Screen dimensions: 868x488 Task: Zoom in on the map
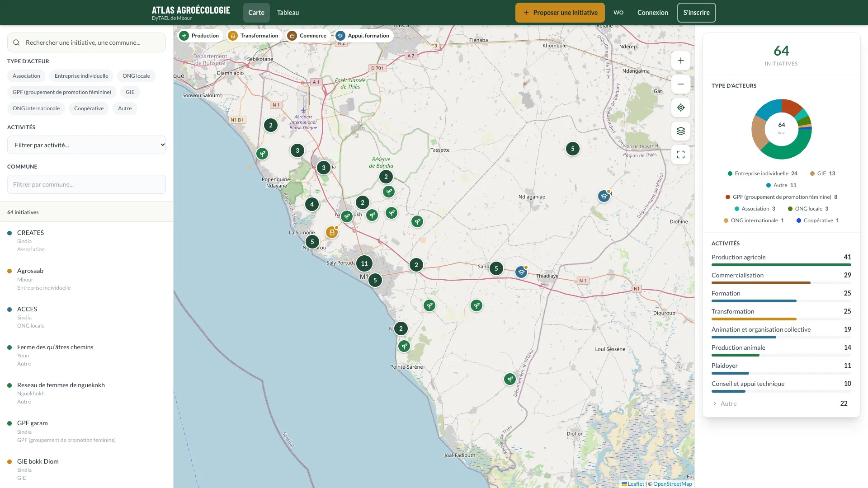[681, 61]
